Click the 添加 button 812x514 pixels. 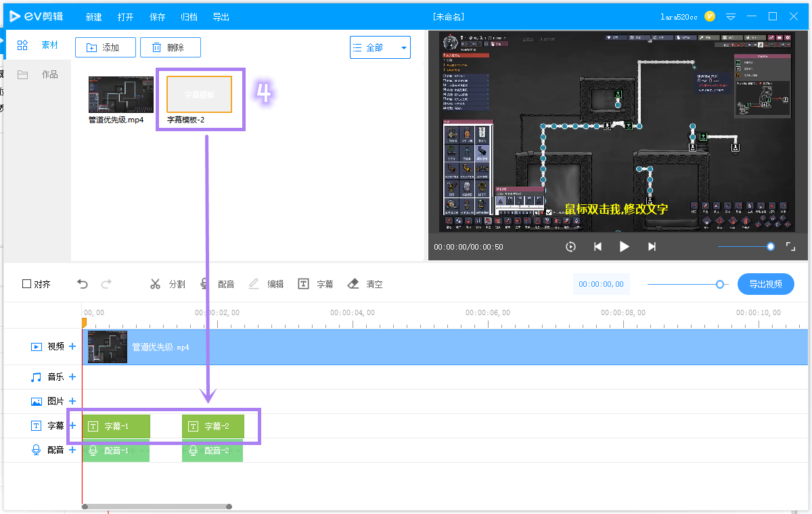click(106, 47)
